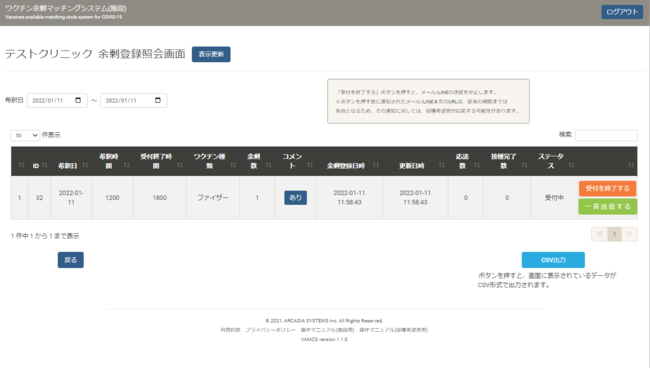Sort by 余剰登録日時 column arrows

click(x=376, y=165)
